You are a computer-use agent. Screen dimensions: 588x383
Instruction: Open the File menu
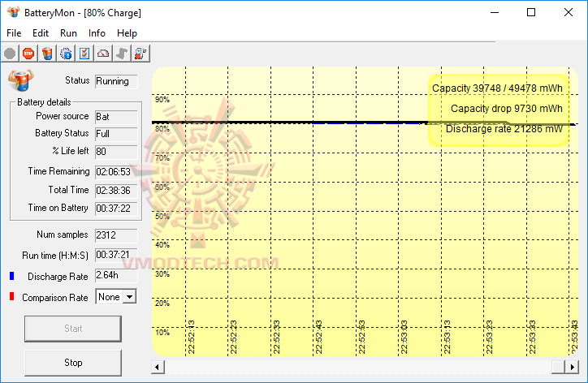point(14,33)
